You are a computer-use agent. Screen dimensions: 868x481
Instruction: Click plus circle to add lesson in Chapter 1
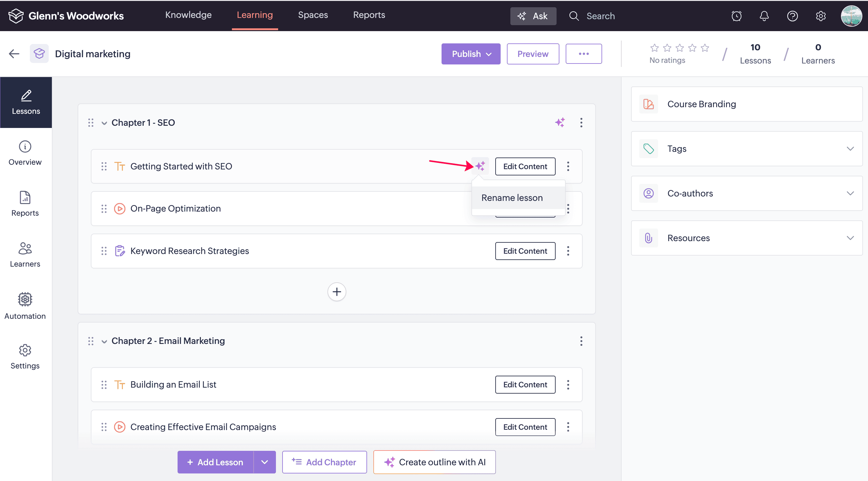(337, 291)
